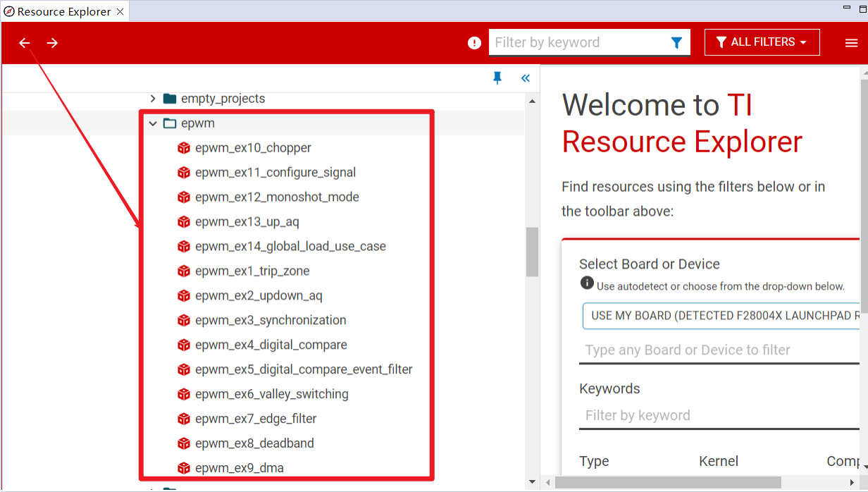
Task: Open epwm_ex9_dma example
Action: coord(240,469)
